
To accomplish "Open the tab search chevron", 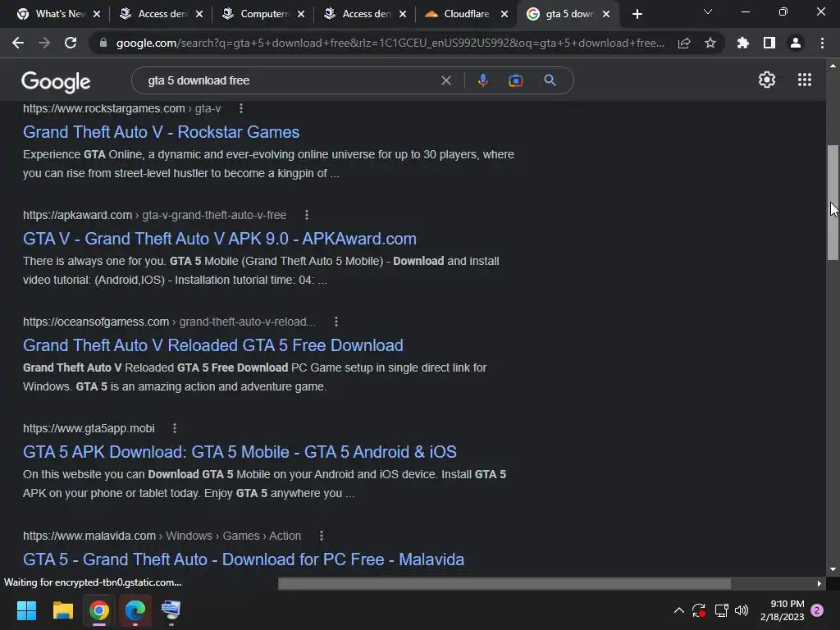I will [708, 11].
